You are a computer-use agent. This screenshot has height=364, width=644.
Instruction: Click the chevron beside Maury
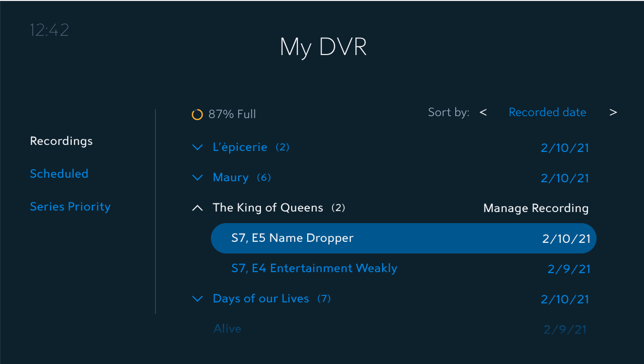[x=197, y=178]
